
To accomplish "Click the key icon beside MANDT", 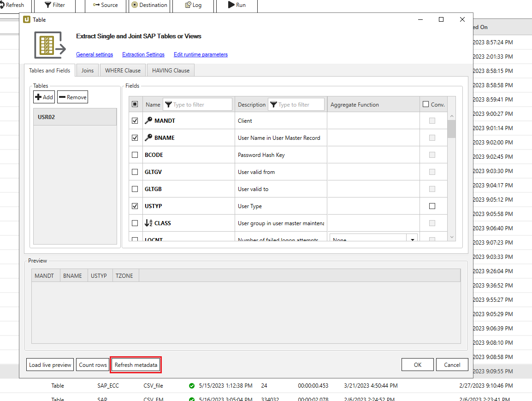I will click(x=149, y=120).
